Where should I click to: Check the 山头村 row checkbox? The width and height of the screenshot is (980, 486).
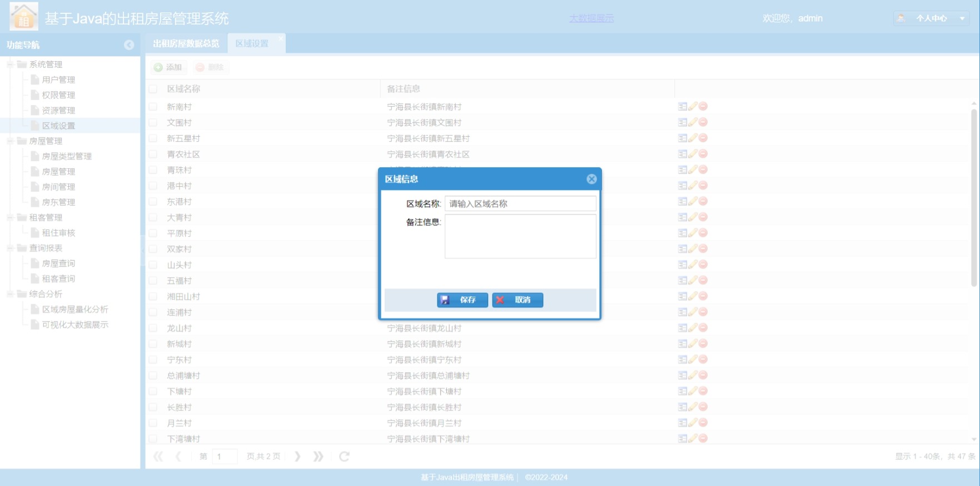pyautogui.click(x=153, y=265)
